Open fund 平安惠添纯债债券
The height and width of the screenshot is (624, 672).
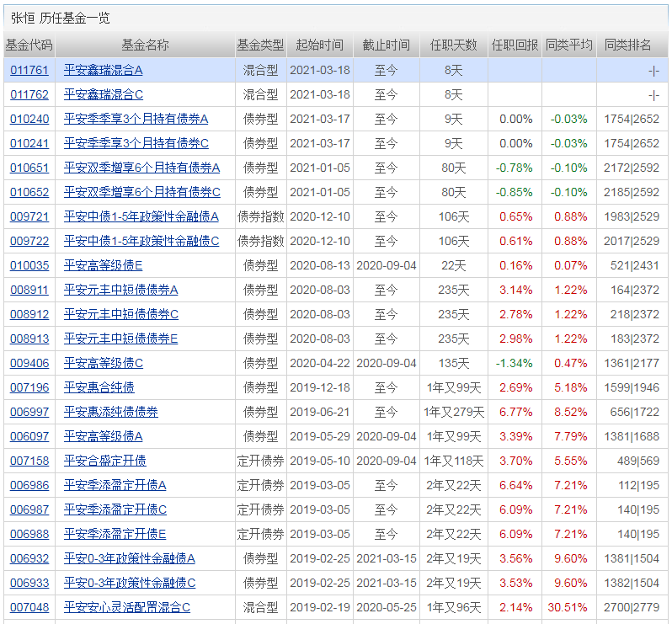coord(111,413)
